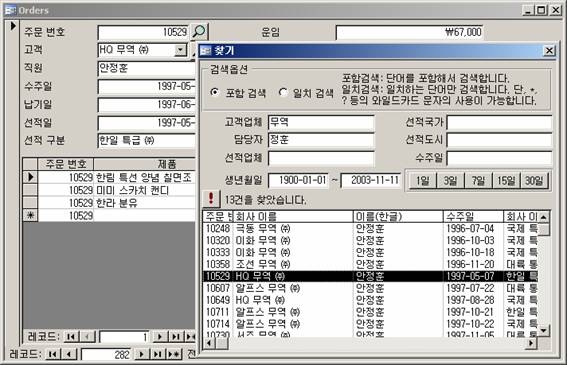Jump to last record in bottom navigator
Viewport: 567px width, 365px height.
[x=158, y=354]
